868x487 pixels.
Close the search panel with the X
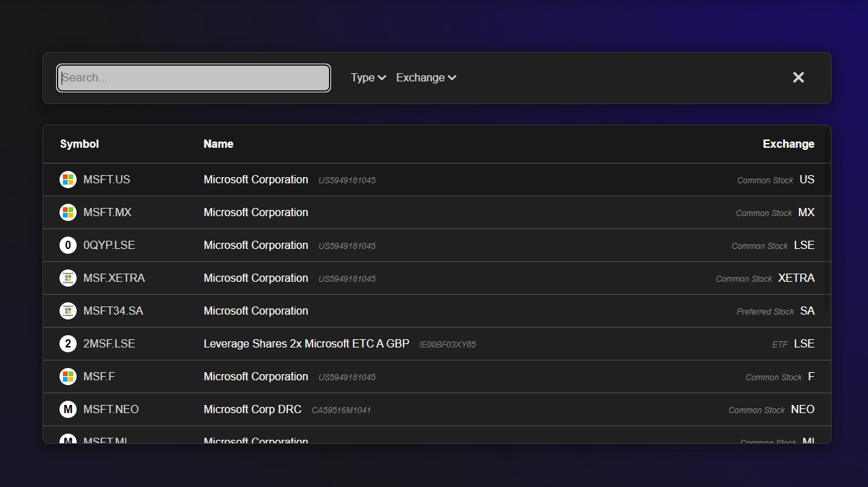[798, 77]
